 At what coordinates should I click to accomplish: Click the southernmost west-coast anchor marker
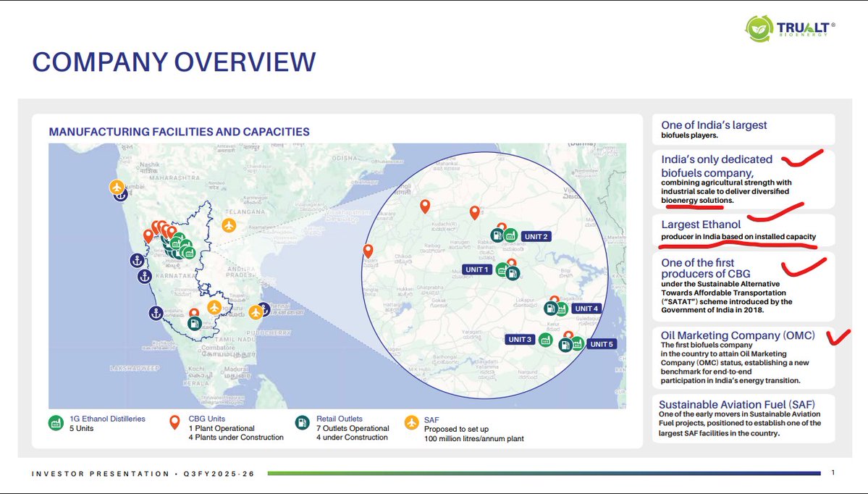pyautogui.click(x=156, y=314)
